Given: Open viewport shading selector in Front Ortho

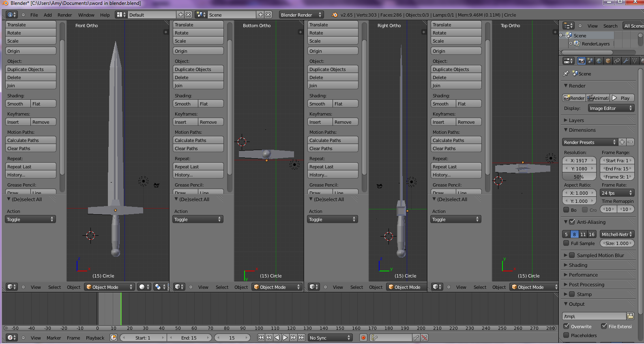Looking at the screenshot, I should (x=144, y=287).
